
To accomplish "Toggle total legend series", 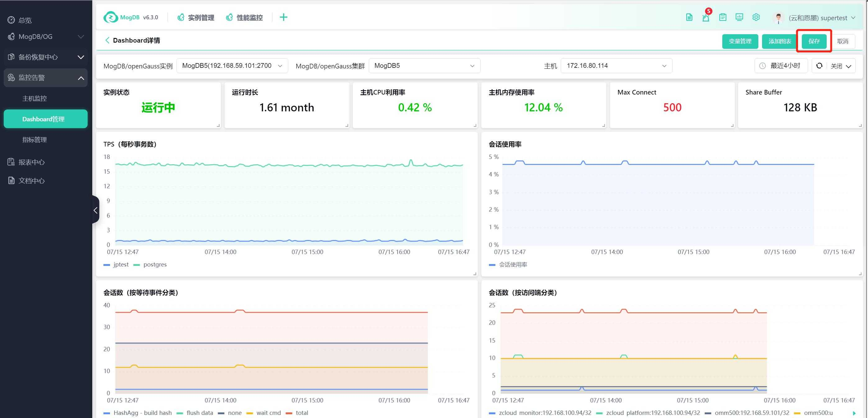I will 297,413.
